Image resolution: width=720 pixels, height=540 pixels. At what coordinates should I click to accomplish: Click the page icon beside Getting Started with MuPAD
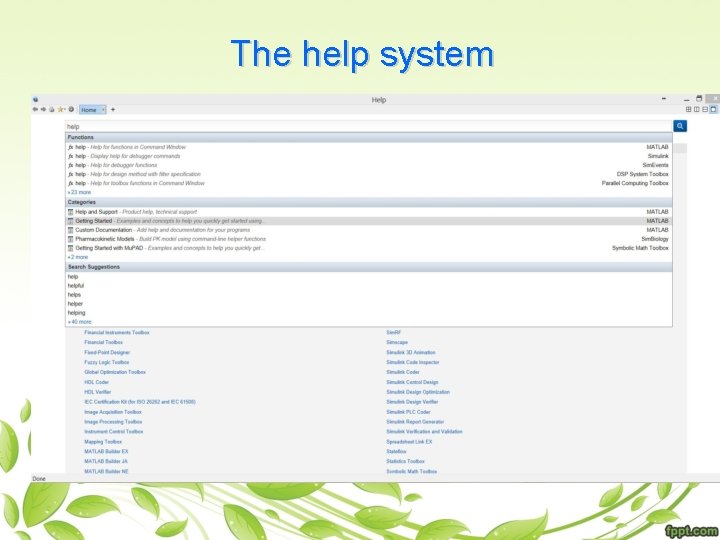click(x=71, y=248)
